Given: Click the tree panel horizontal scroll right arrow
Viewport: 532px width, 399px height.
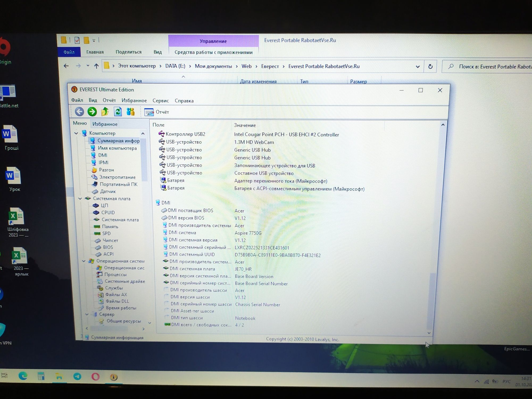Looking at the screenshot, I should [x=144, y=329].
